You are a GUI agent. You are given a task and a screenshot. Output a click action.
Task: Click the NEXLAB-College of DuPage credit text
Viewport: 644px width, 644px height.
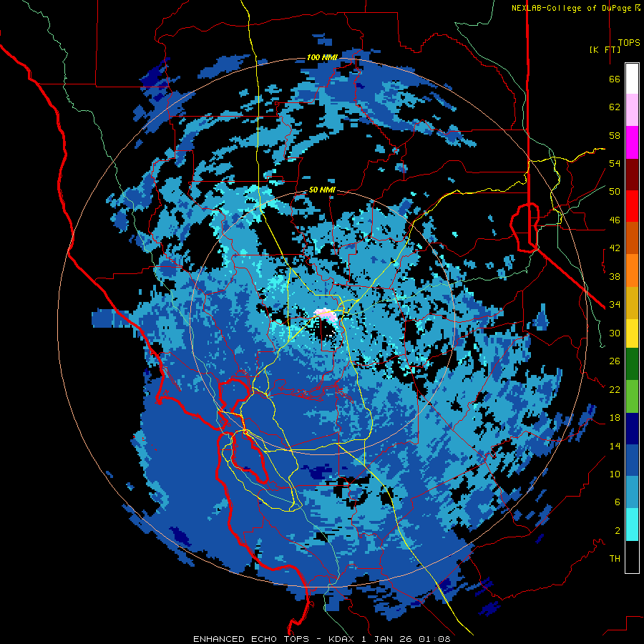pyautogui.click(x=574, y=8)
